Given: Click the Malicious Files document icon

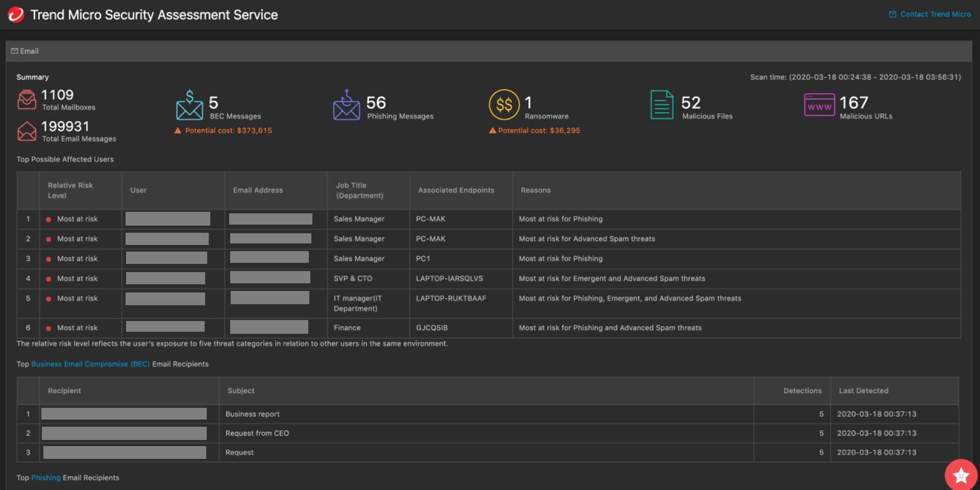Looking at the screenshot, I should [x=661, y=105].
